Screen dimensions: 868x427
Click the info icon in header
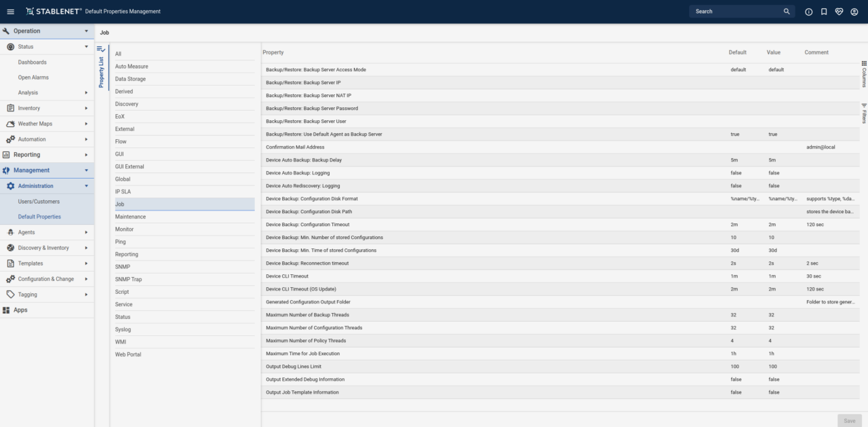[808, 12]
